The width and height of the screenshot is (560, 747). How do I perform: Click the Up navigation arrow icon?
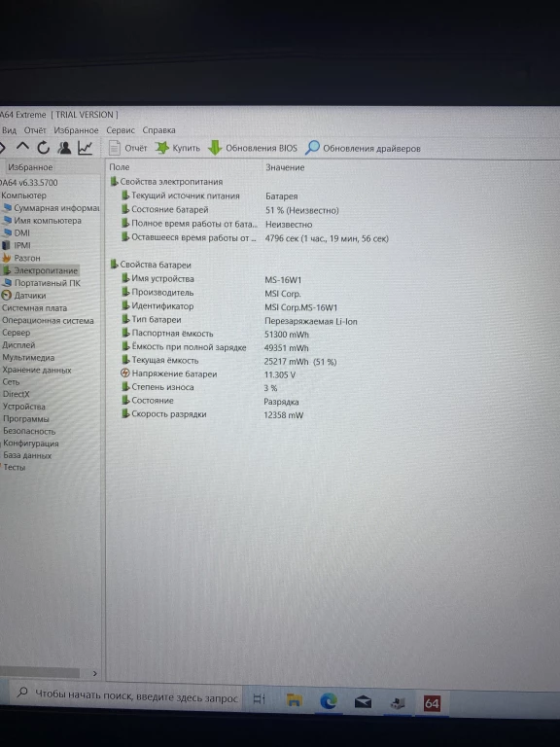22,147
